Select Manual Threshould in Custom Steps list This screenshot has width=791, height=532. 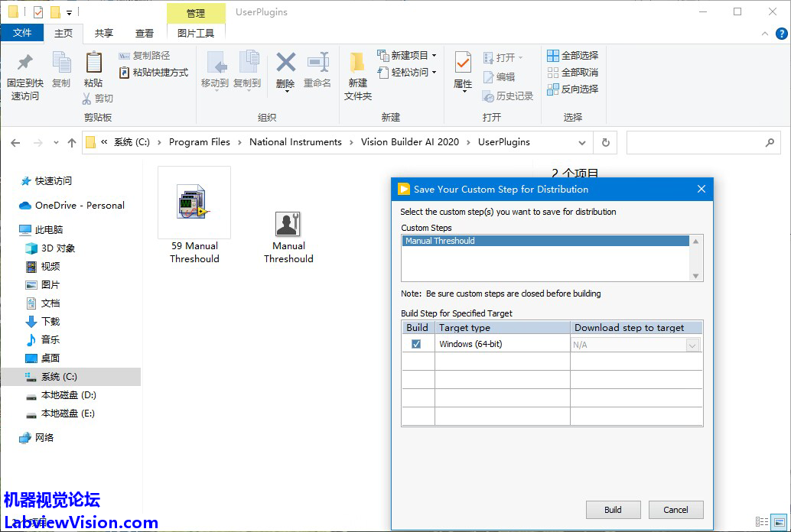click(546, 241)
